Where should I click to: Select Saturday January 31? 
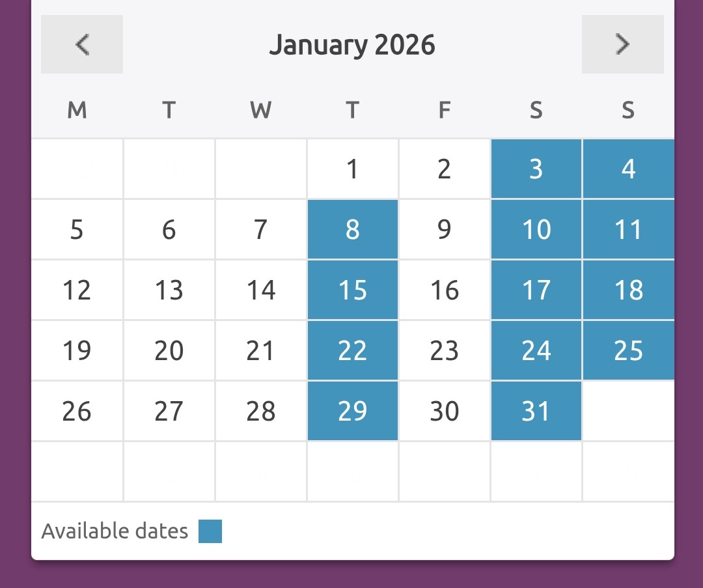536,412
